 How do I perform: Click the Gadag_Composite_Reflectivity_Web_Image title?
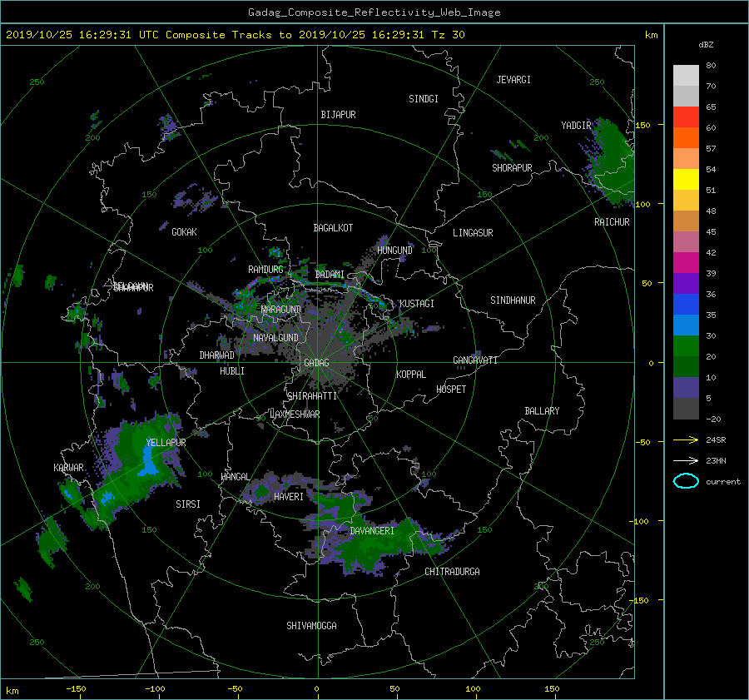(x=374, y=12)
